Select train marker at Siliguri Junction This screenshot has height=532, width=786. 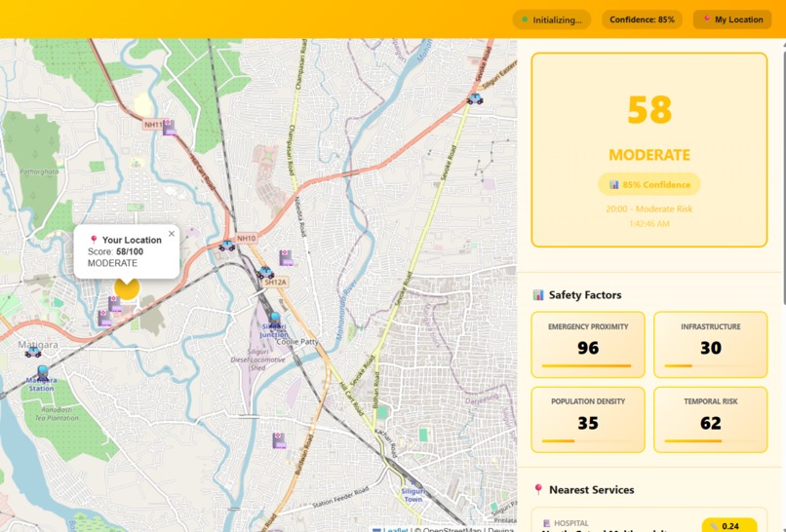point(275,320)
